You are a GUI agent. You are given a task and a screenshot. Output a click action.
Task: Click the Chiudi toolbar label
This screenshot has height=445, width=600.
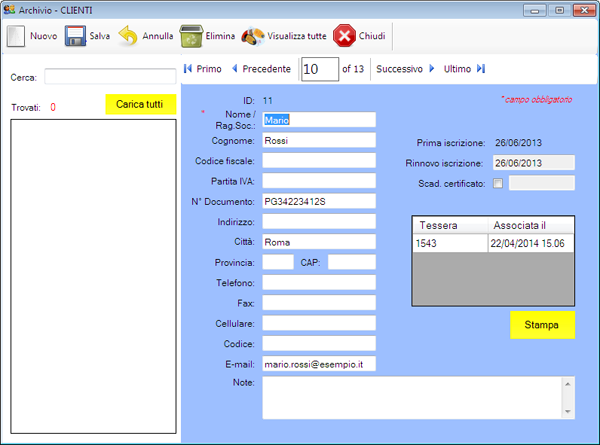(372, 36)
